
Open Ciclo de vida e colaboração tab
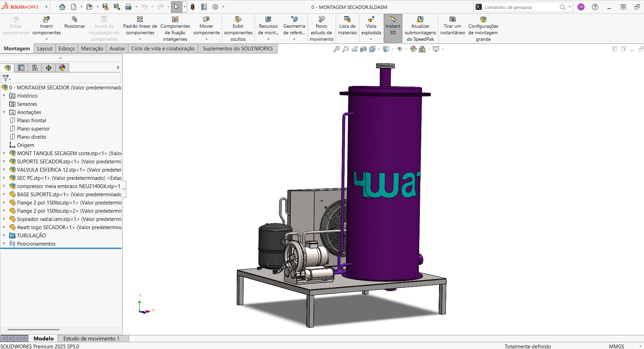pos(163,49)
